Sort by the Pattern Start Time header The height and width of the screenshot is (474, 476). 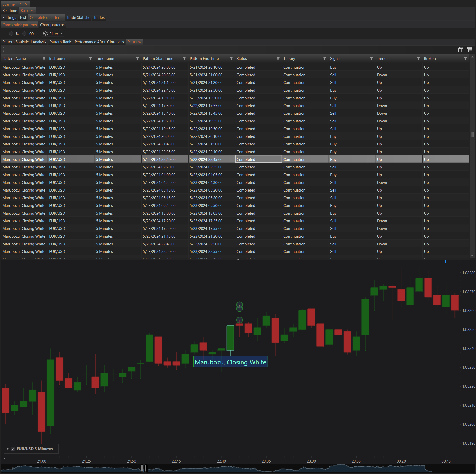(158, 59)
